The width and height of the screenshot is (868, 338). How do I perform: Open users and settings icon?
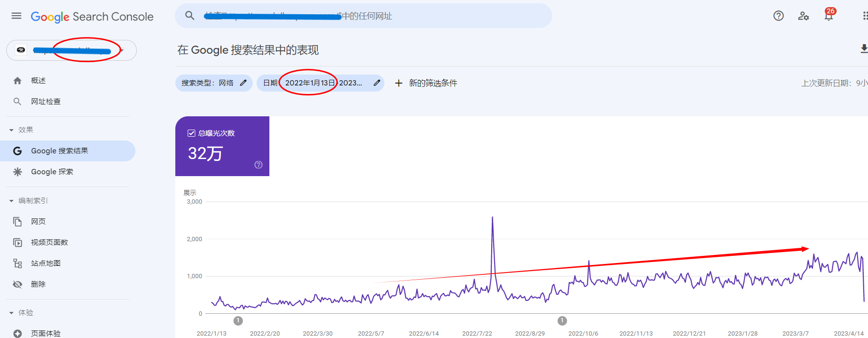tap(803, 16)
